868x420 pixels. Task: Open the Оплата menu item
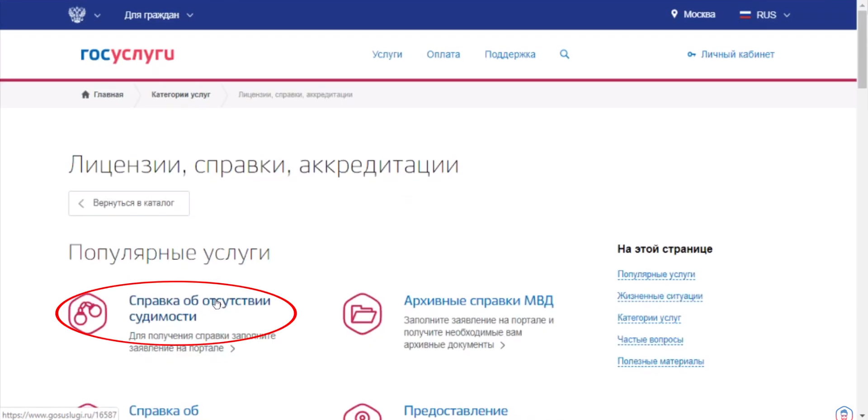coord(443,54)
